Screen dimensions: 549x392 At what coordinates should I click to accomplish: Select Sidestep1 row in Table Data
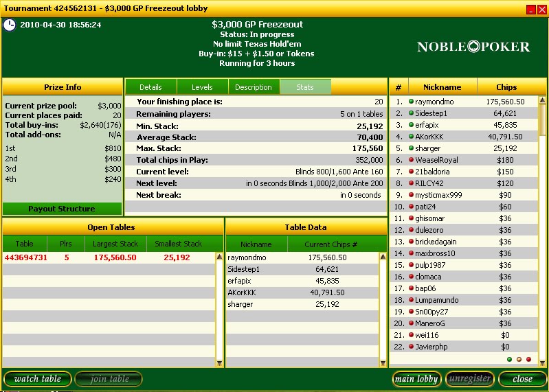tap(302, 269)
